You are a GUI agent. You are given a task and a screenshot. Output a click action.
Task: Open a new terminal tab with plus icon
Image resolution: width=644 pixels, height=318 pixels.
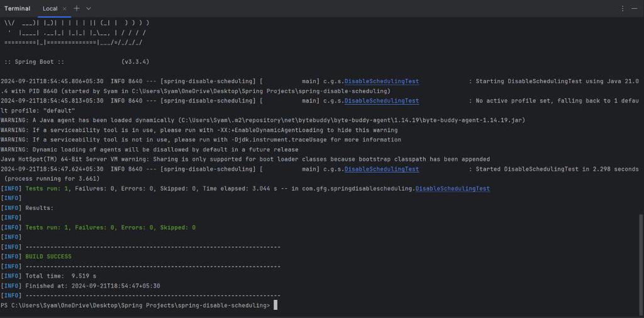click(77, 9)
